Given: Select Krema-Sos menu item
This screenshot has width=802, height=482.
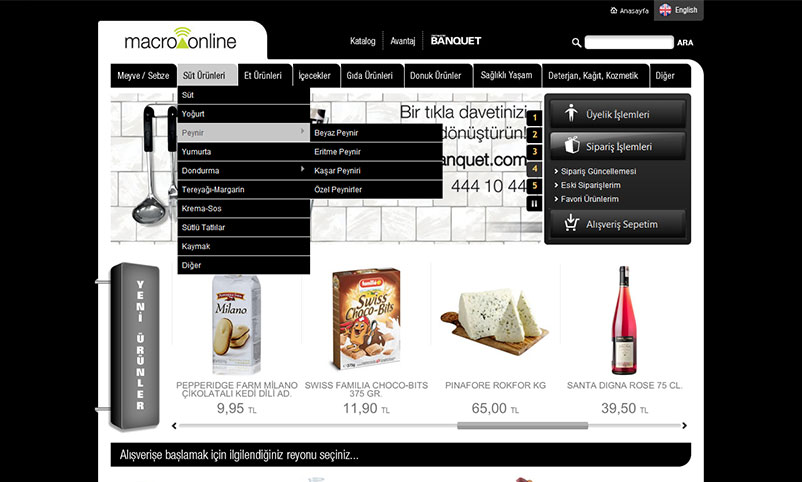Looking at the screenshot, I should point(243,208).
